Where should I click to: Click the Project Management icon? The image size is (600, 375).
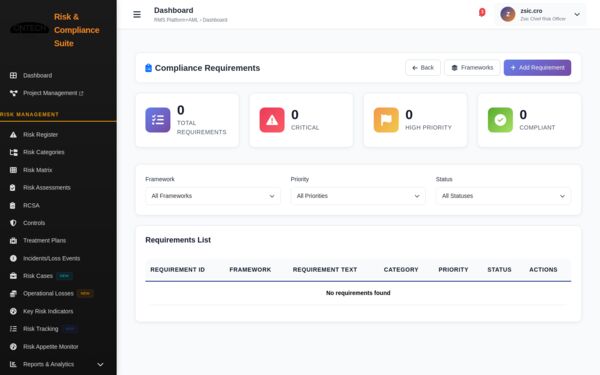click(x=13, y=93)
